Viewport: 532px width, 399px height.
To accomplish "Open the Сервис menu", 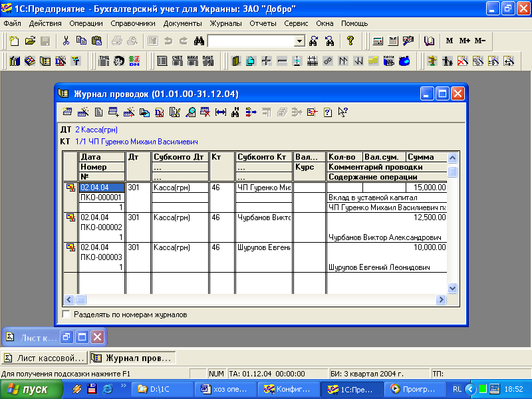I will (x=296, y=23).
